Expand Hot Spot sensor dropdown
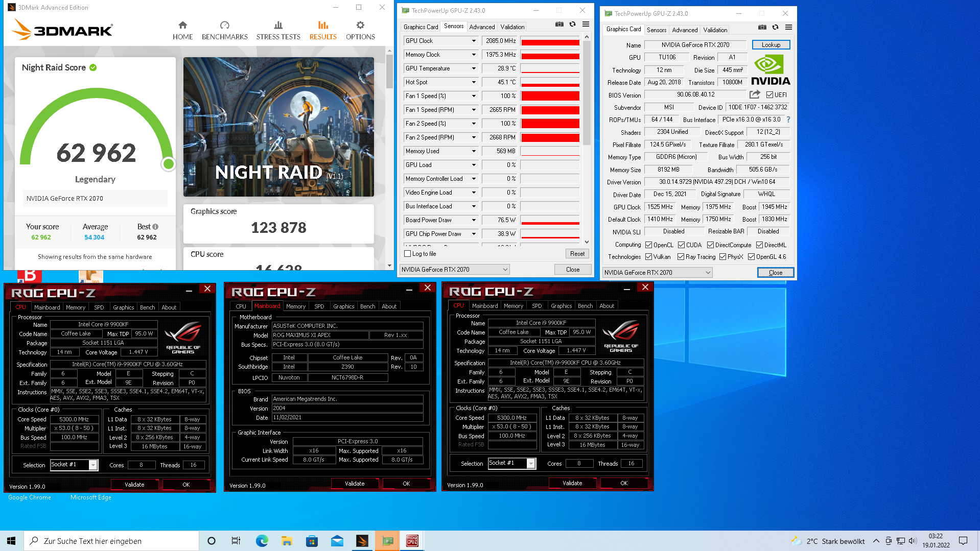This screenshot has height=551, width=980. 474,82
